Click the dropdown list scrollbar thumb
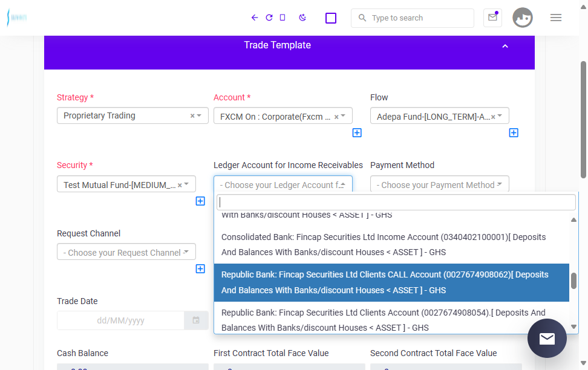Viewport: 588px width, 370px height. coord(573,281)
